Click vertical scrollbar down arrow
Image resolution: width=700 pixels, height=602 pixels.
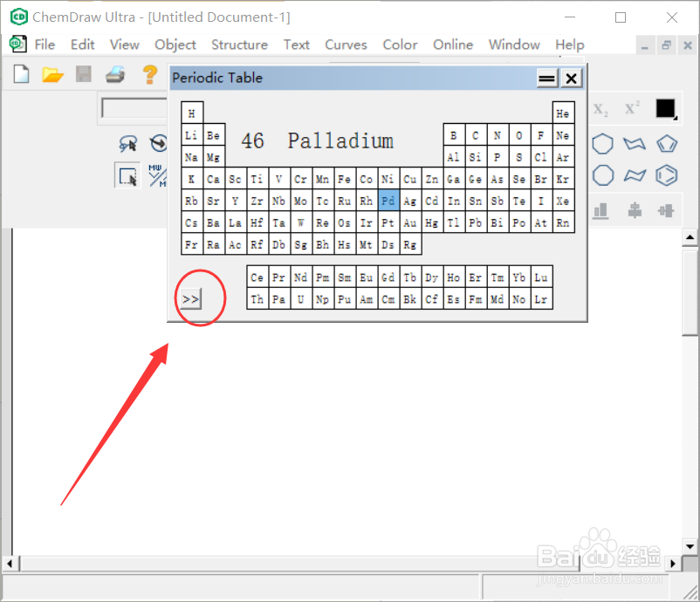click(690, 547)
